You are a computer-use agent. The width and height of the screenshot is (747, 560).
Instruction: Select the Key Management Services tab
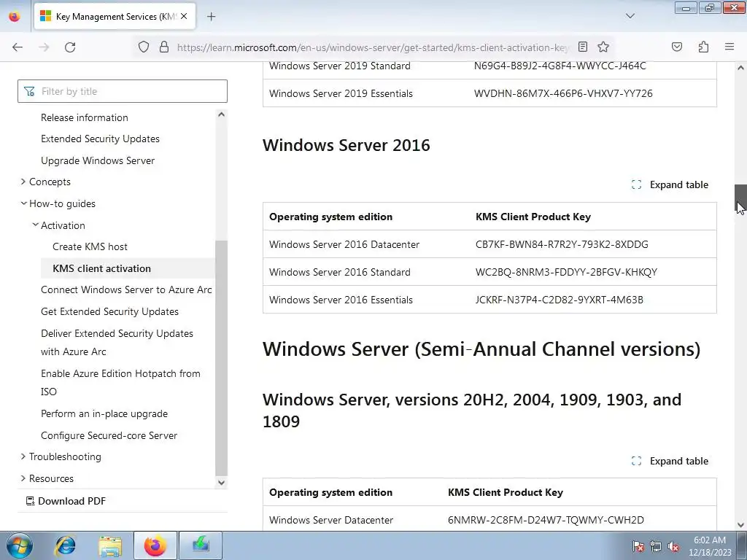pyautogui.click(x=115, y=16)
